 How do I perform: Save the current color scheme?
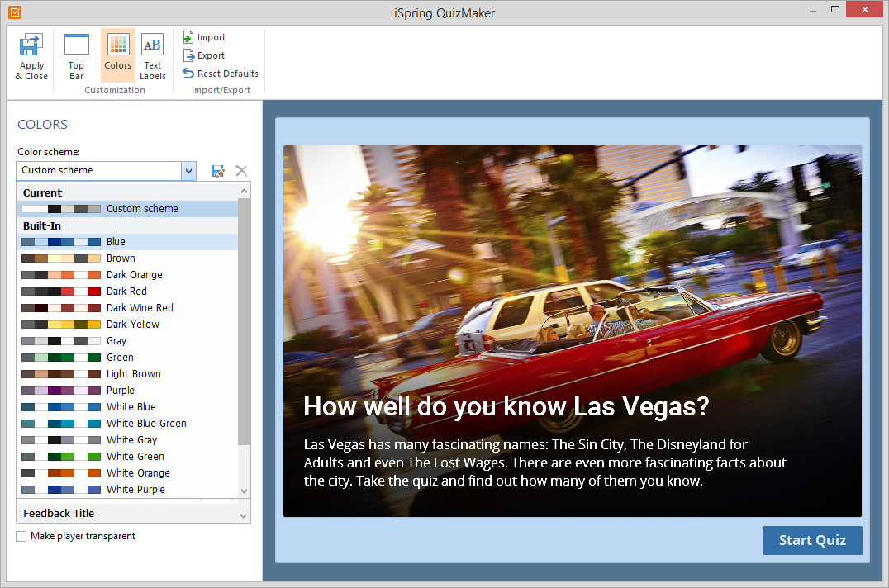click(x=218, y=171)
